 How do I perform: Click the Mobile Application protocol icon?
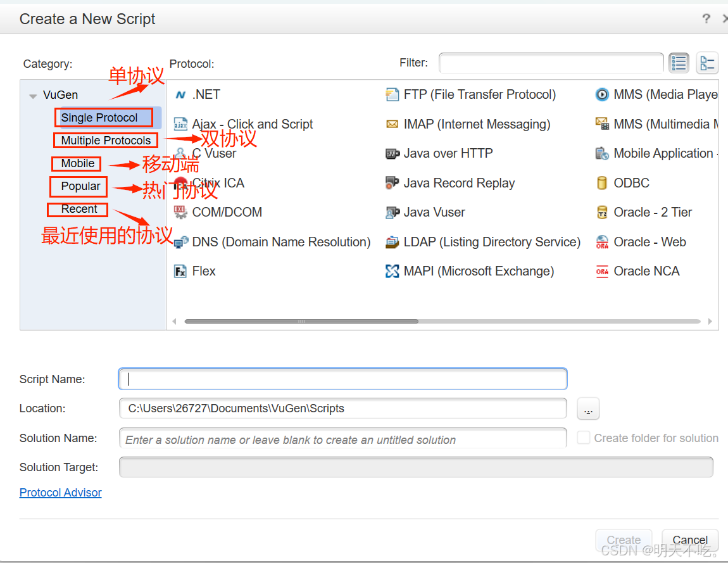point(602,153)
